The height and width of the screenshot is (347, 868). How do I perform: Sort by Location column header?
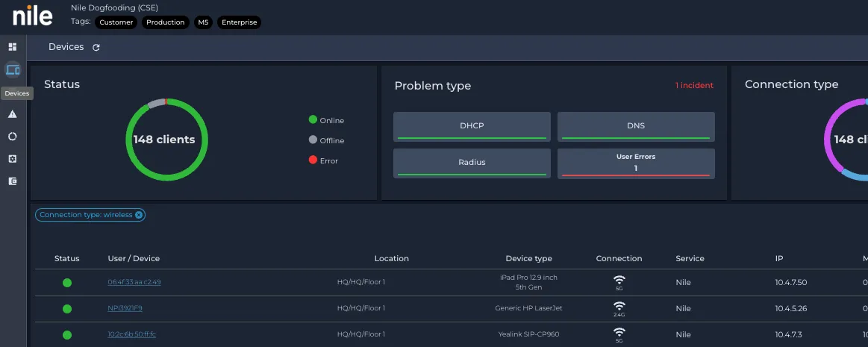(x=391, y=258)
